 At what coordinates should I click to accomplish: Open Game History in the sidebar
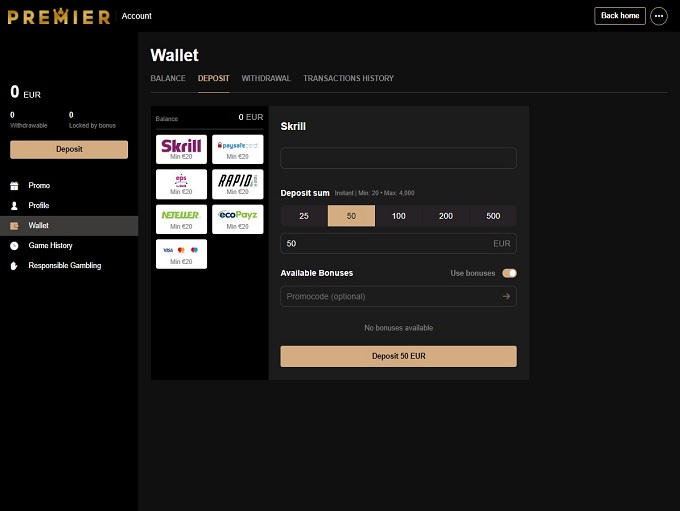pos(50,245)
